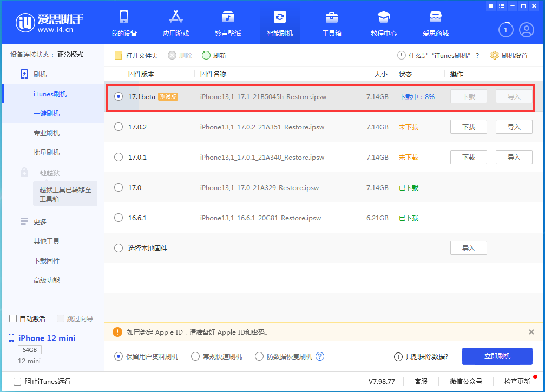Click 导入 button for firmware 17.0.2

[514, 127]
